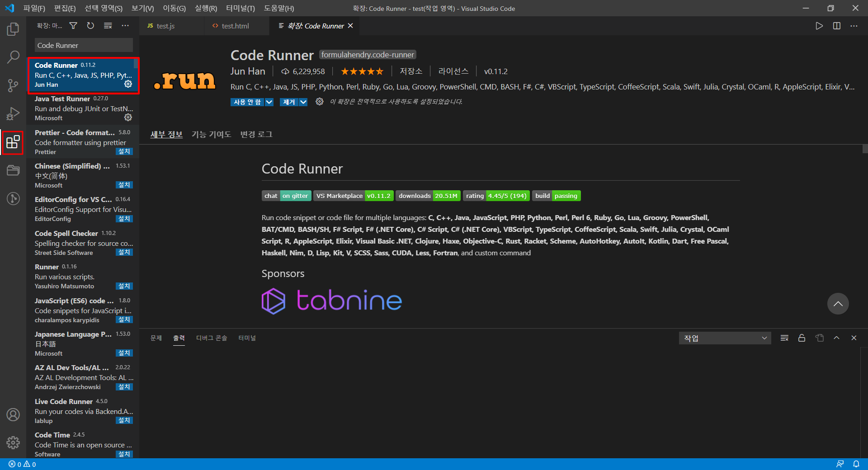This screenshot has width=868, height=470.
Task: Open the 터미널(T) menu
Action: pos(240,8)
